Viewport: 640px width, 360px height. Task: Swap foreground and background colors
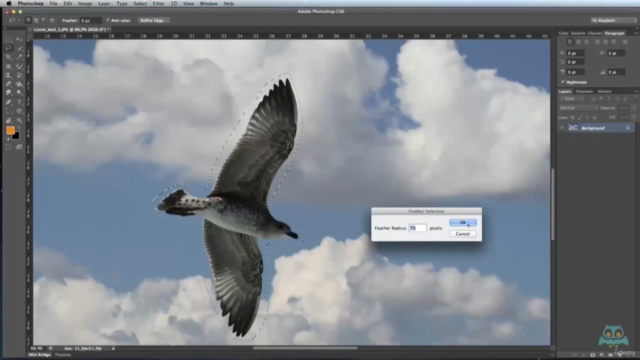19,128
